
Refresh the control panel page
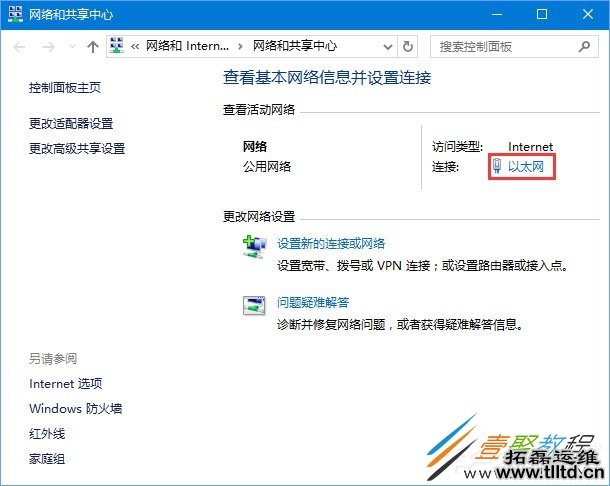(x=407, y=47)
